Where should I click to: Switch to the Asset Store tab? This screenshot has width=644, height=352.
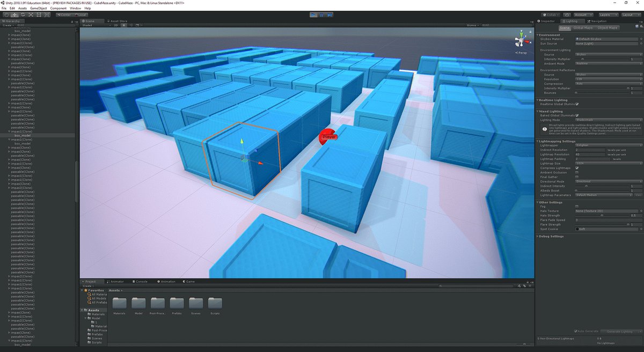tap(118, 21)
